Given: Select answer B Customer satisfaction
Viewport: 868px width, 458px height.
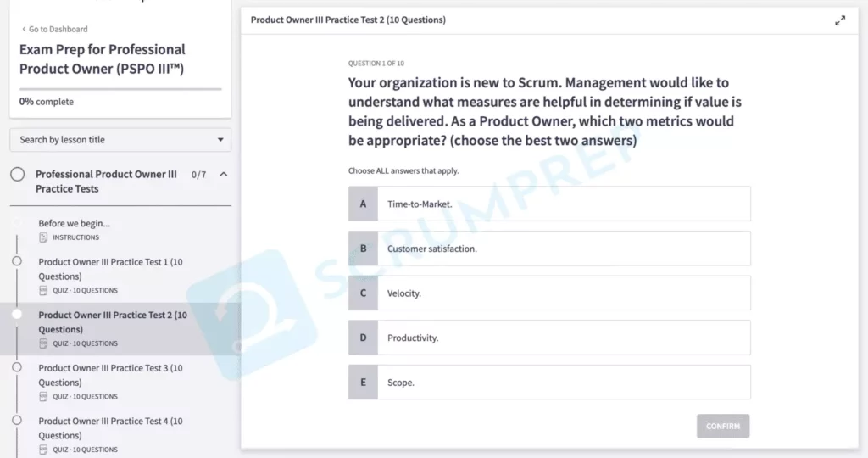Looking at the screenshot, I should (x=548, y=249).
